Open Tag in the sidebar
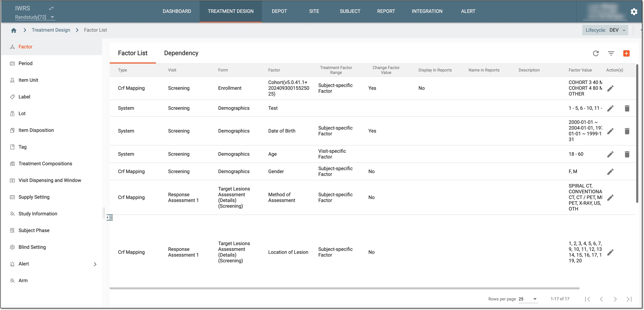The height and width of the screenshot is (310, 644). pyautogui.click(x=51, y=147)
